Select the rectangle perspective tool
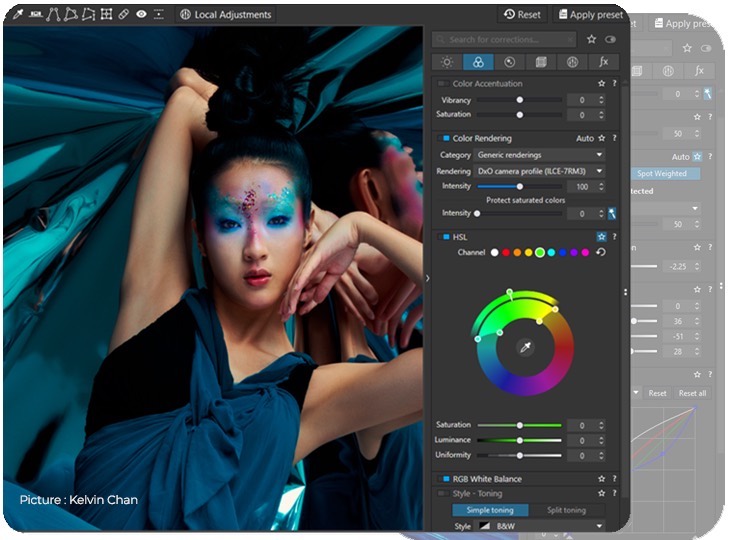Image resolution: width=733 pixels, height=540 pixels. [x=71, y=14]
